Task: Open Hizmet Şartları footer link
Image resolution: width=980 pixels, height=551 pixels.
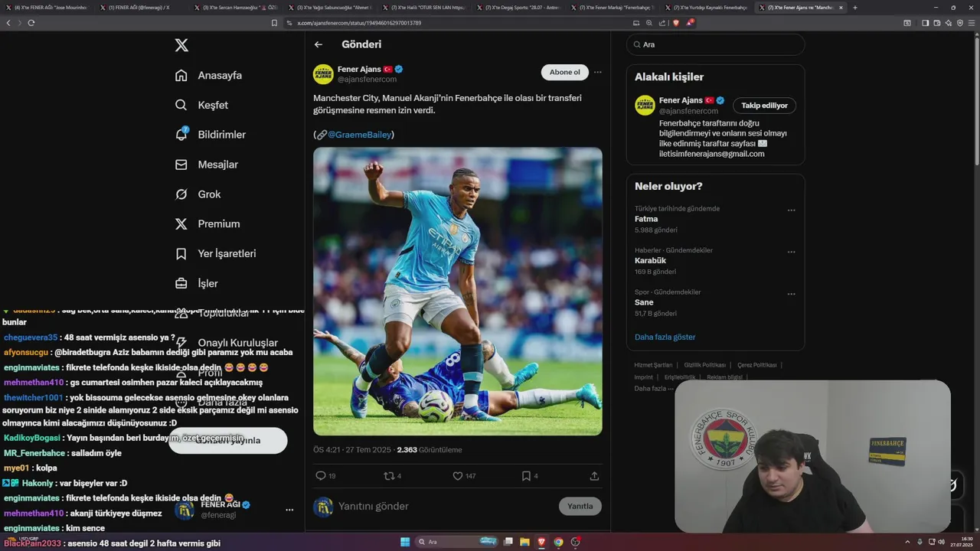Action: (x=653, y=365)
